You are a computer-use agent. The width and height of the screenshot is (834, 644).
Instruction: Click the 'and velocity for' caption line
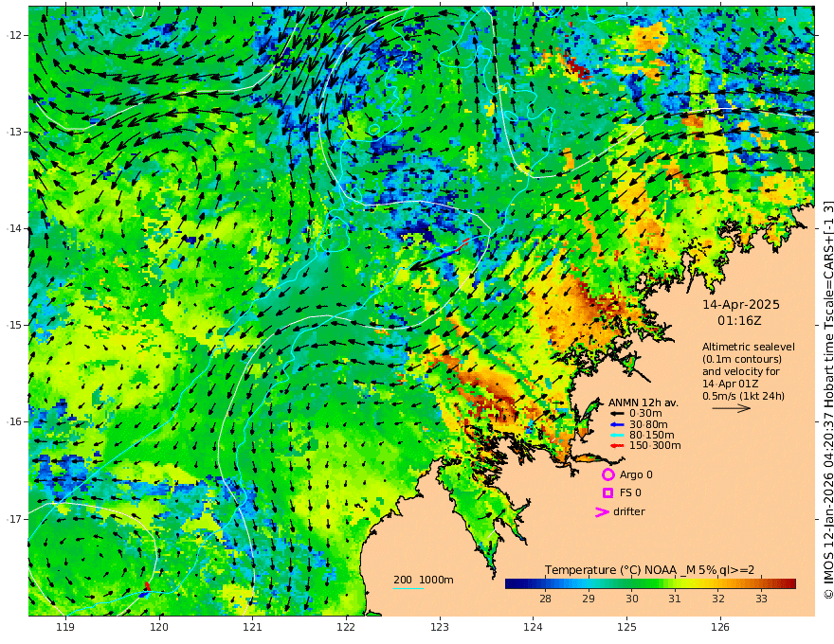point(740,371)
